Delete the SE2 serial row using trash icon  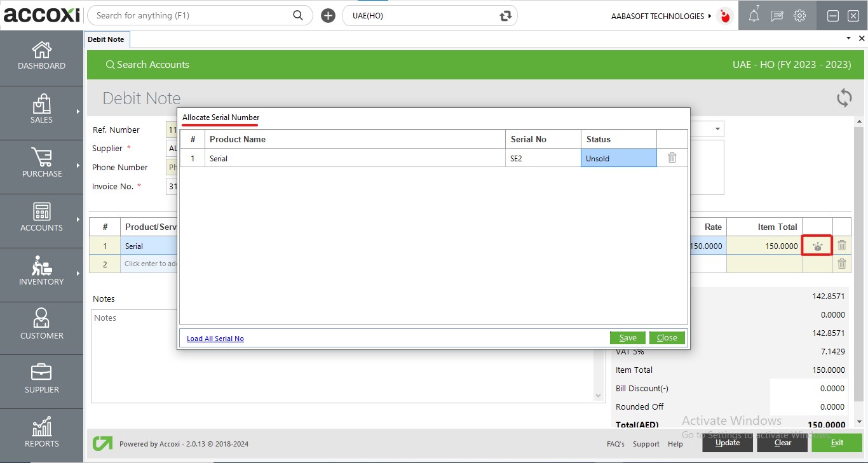tap(672, 158)
